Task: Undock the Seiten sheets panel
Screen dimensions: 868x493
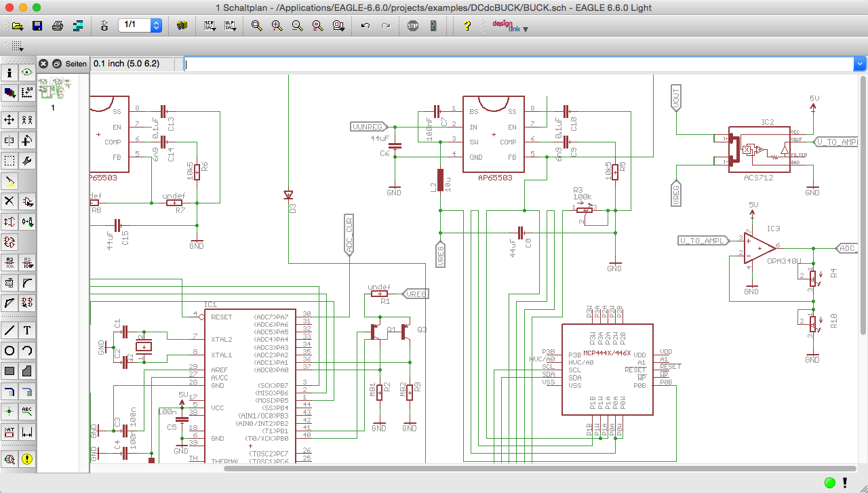Action: [56, 64]
